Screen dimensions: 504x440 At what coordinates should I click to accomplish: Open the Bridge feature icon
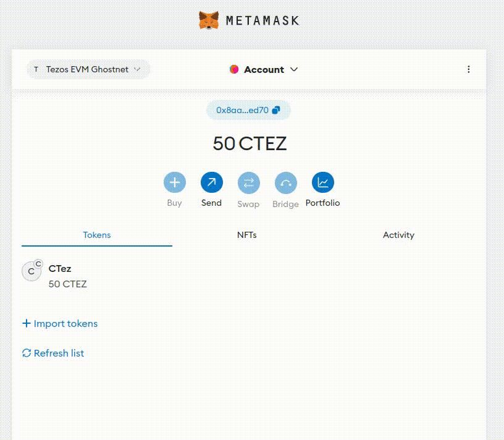(285, 182)
